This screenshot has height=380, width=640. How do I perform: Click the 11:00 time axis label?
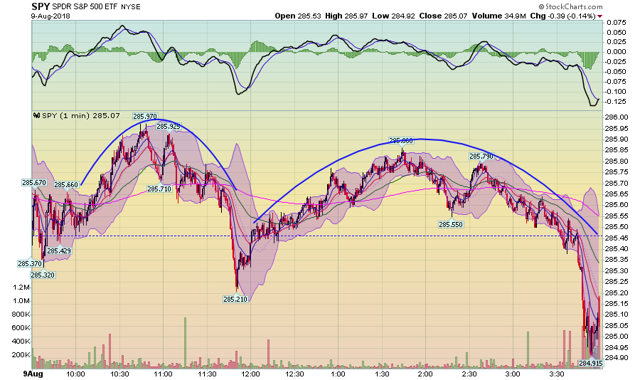tap(163, 374)
